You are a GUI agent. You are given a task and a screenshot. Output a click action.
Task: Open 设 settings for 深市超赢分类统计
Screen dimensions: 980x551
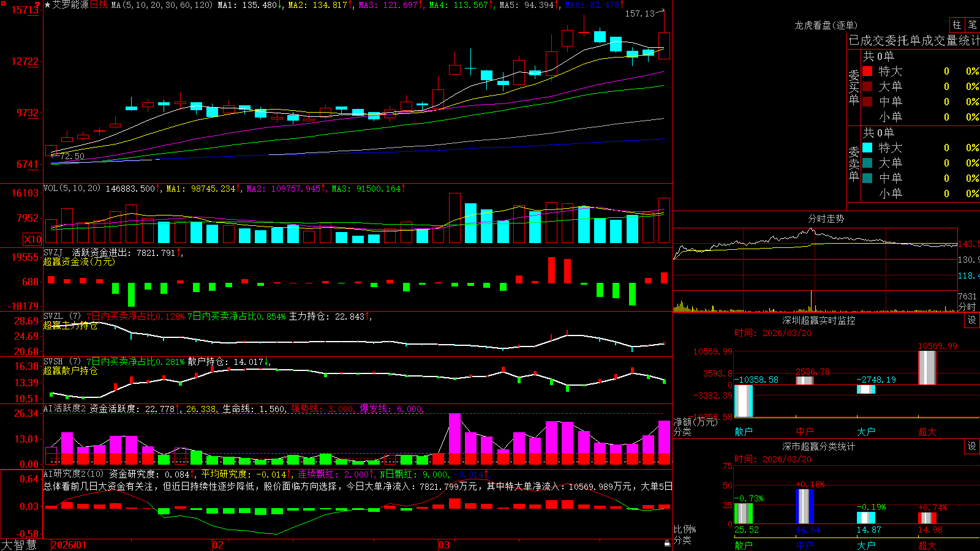pos(972,446)
